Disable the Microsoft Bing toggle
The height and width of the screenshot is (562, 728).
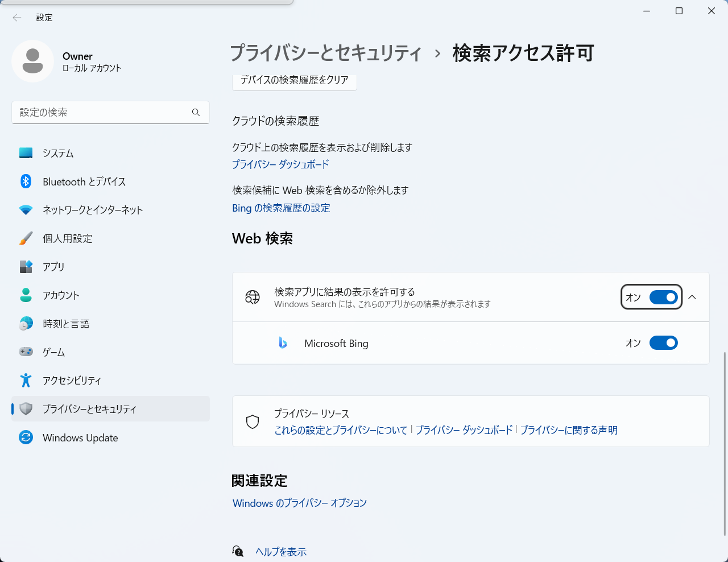663,343
